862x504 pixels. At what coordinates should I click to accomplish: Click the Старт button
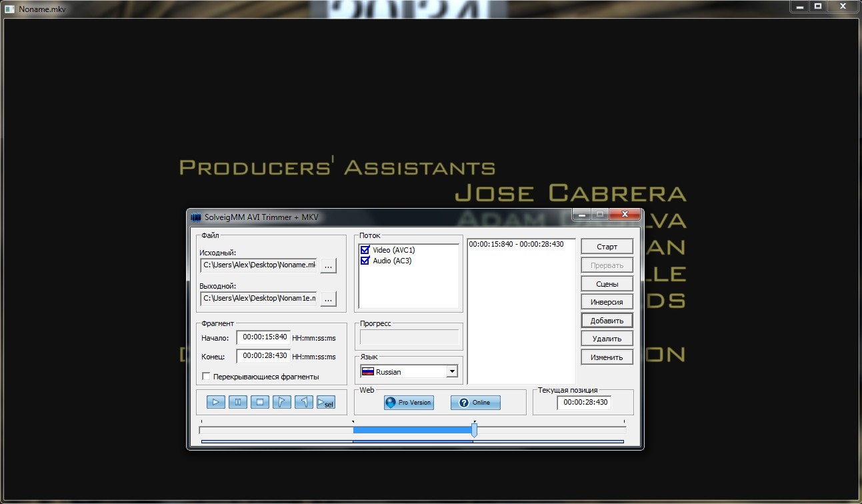click(607, 247)
